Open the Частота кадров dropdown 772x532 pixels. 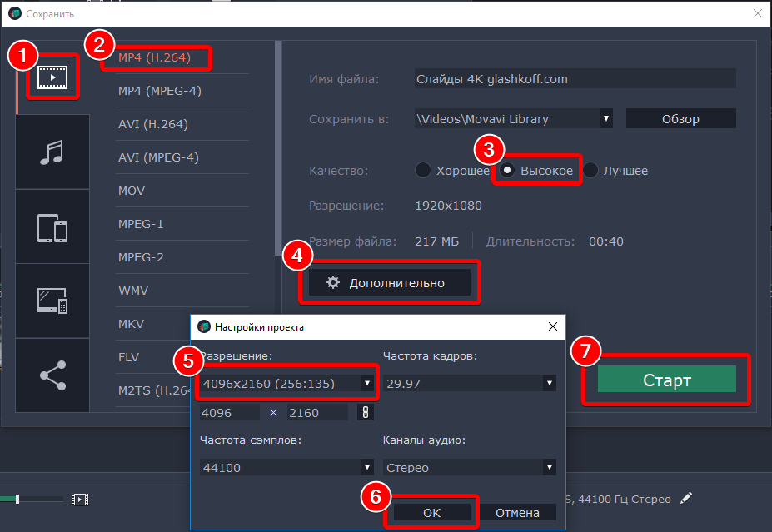tap(469, 383)
